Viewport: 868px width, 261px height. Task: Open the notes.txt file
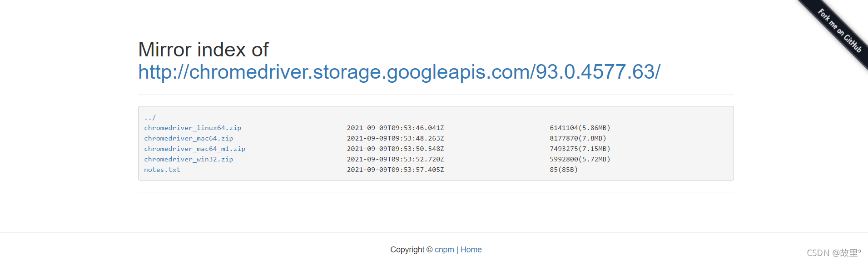(162, 170)
